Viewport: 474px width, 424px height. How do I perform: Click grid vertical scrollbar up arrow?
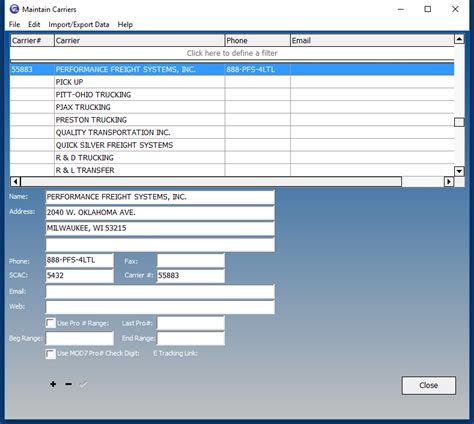[x=459, y=39]
